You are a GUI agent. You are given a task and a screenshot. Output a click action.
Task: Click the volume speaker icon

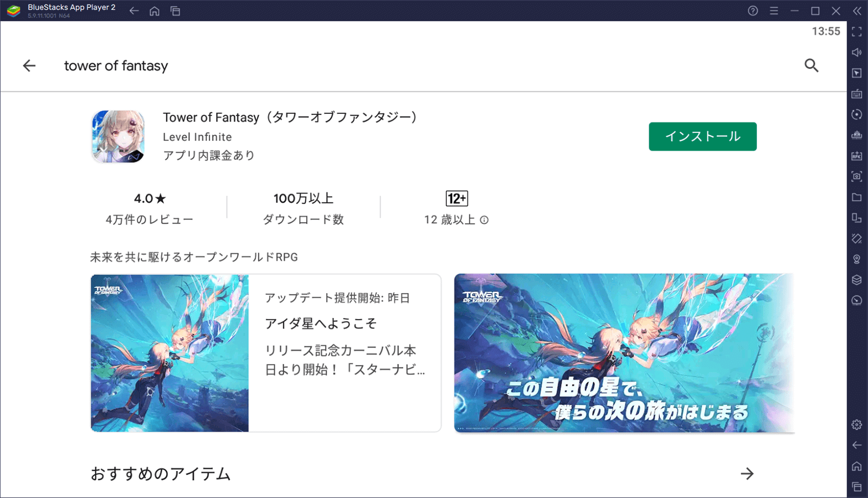point(857,52)
